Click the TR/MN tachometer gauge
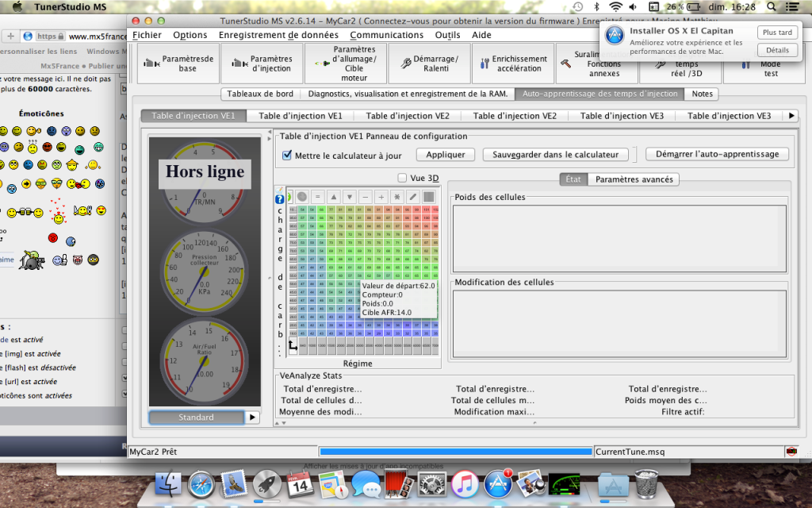The height and width of the screenshot is (508, 812). (205, 183)
